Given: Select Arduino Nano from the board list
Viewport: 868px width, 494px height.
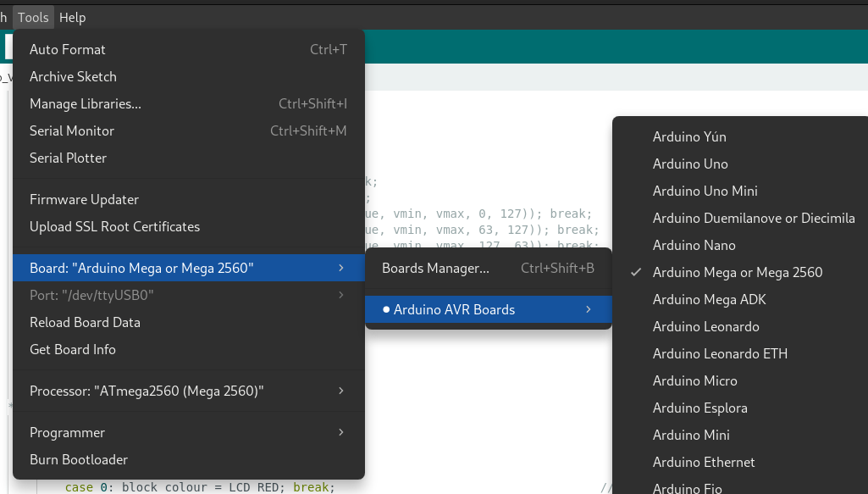Looking at the screenshot, I should pos(694,245).
